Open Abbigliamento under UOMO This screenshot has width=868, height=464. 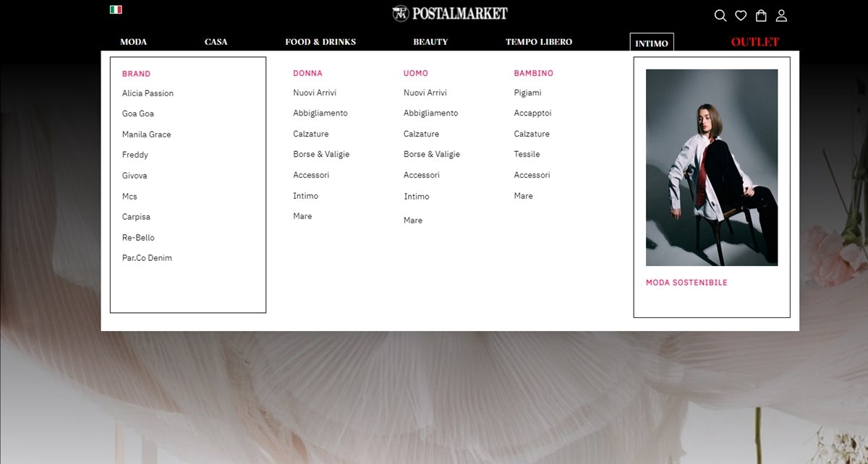431,113
